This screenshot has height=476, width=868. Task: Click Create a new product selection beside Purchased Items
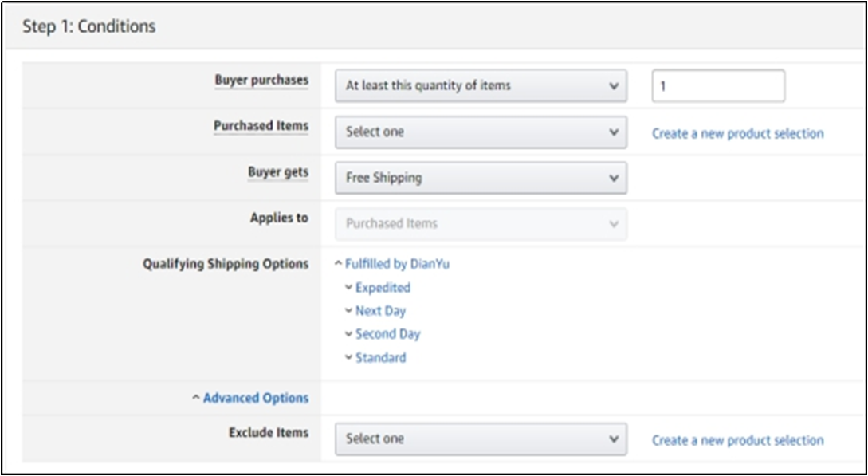tap(737, 133)
